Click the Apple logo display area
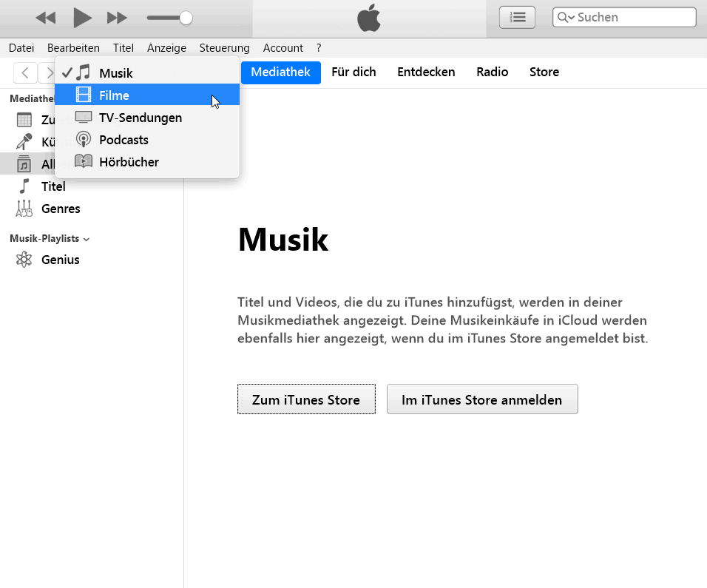The width and height of the screenshot is (707, 588). (369, 18)
